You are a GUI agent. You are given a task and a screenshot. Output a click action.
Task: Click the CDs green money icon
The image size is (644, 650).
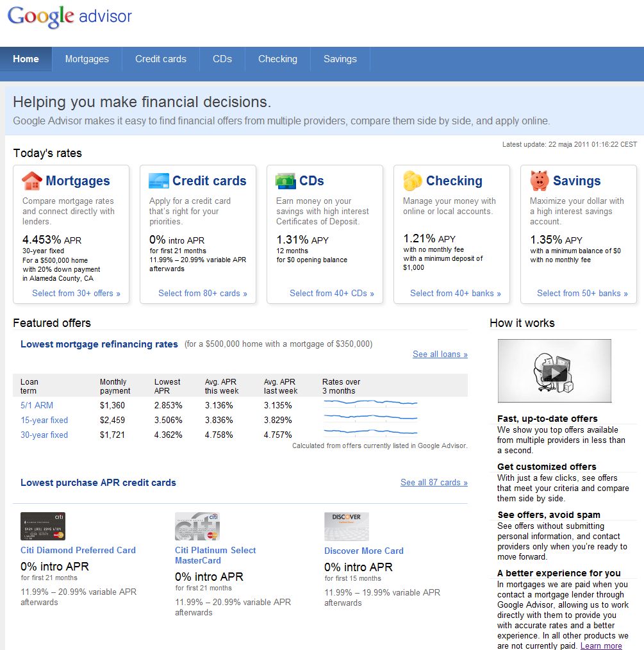click(x=286, y=181)
